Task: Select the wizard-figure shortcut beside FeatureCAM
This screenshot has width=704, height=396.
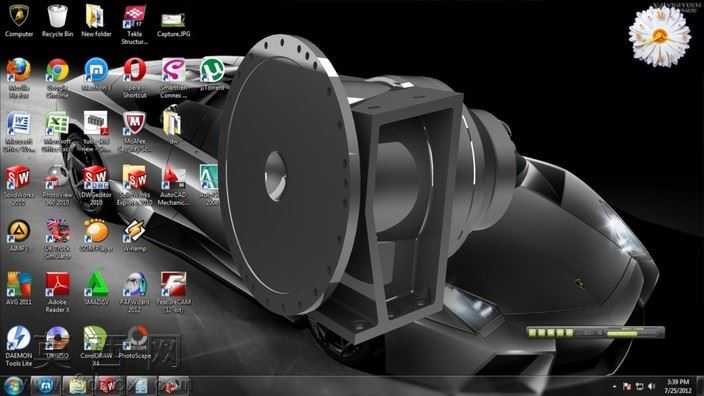Action: [x=135, y=292]
